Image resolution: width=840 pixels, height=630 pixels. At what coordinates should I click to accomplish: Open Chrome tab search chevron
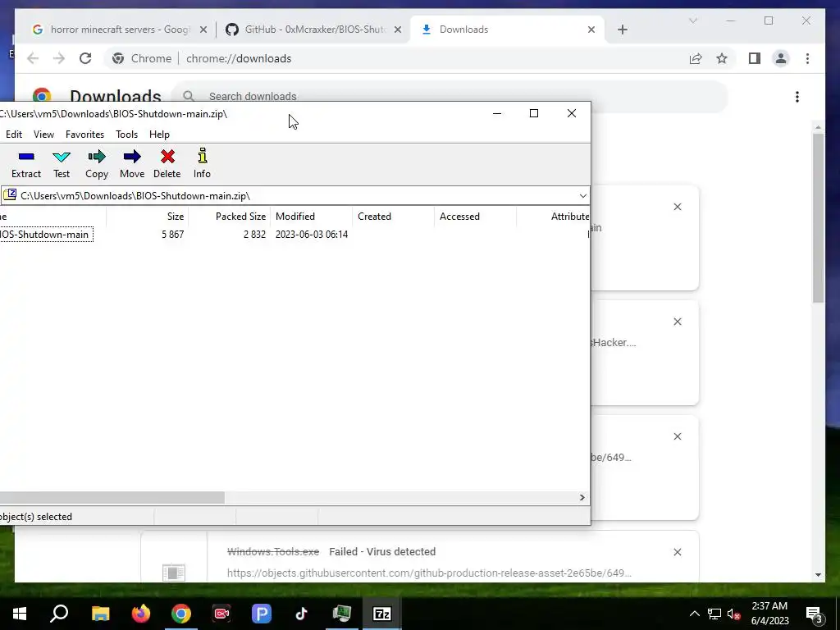692,21
